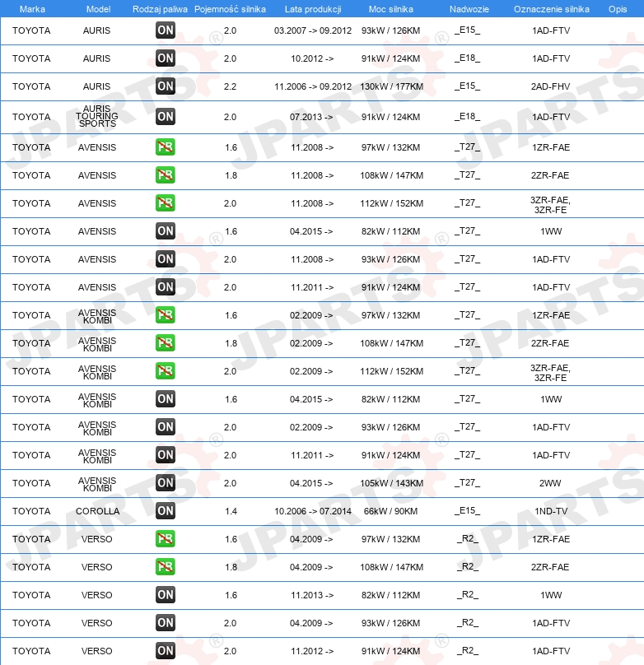Click the ON diesel icon for Auris 10.2012 row
This screenshot has width=644, height=665.
[166, 58]
